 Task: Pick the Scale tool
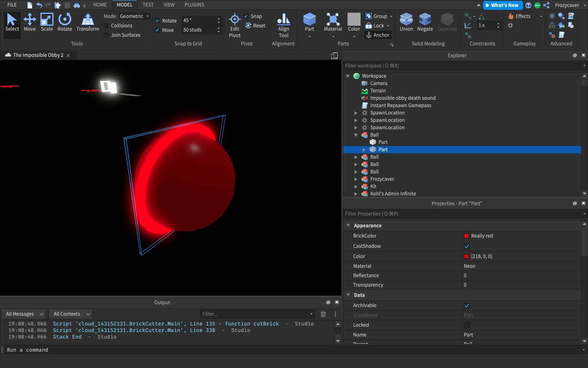pos(47,22)
